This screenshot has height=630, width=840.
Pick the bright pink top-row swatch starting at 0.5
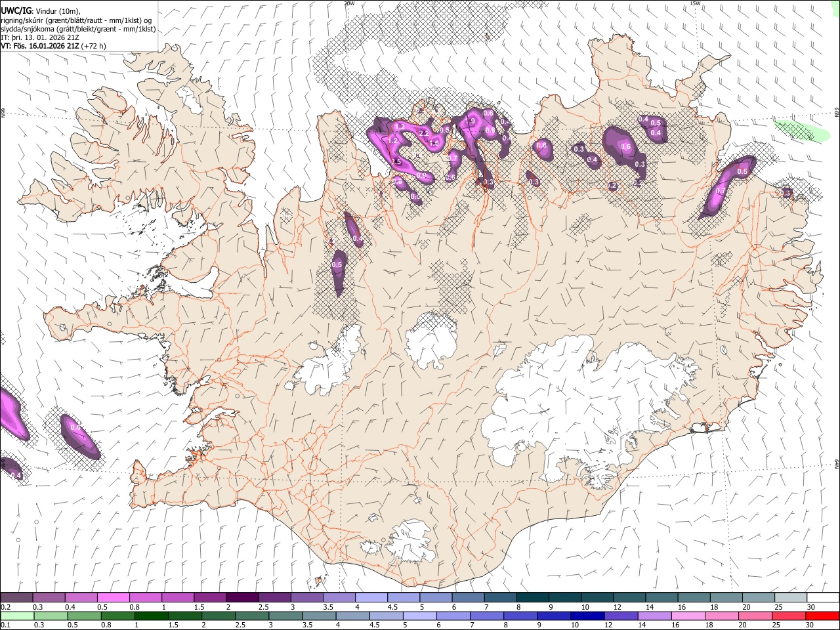click(x=113, y=598)
